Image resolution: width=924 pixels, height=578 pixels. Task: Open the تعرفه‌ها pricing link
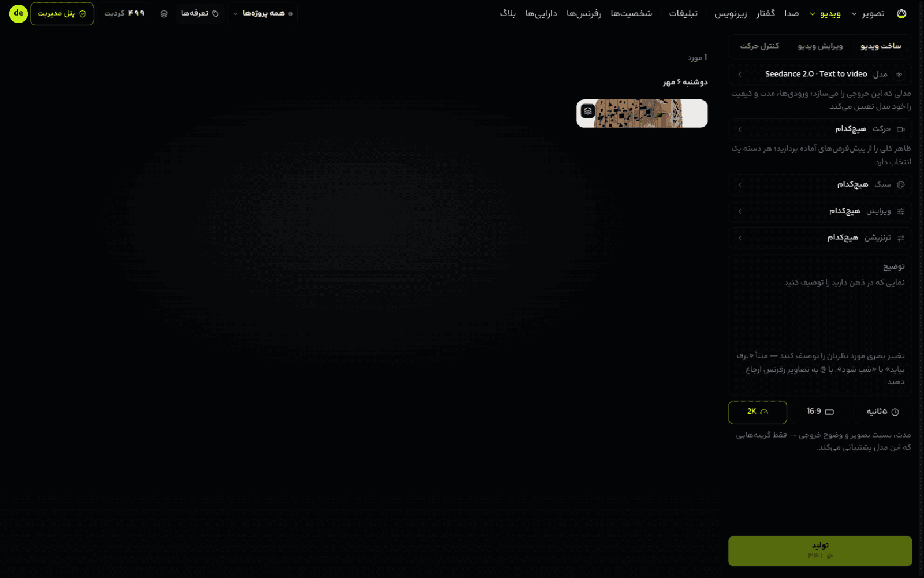tap(200, 14)
